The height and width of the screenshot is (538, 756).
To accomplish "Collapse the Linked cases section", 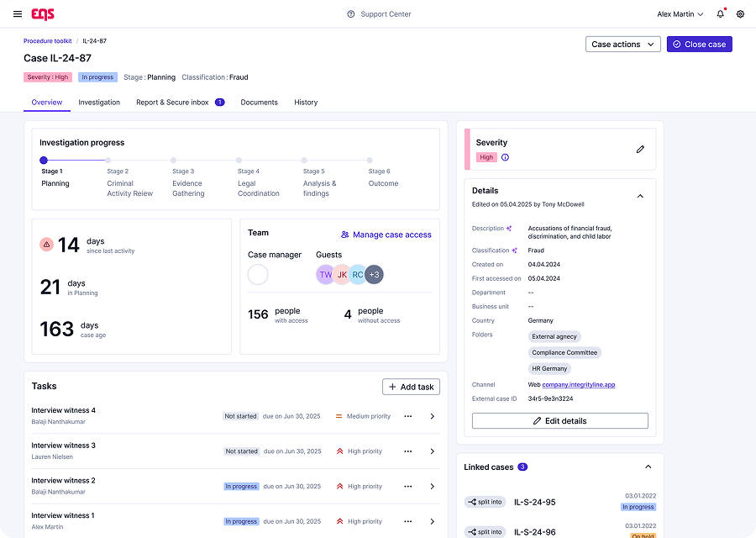I will pyautogui.click(x=648, y=467).
